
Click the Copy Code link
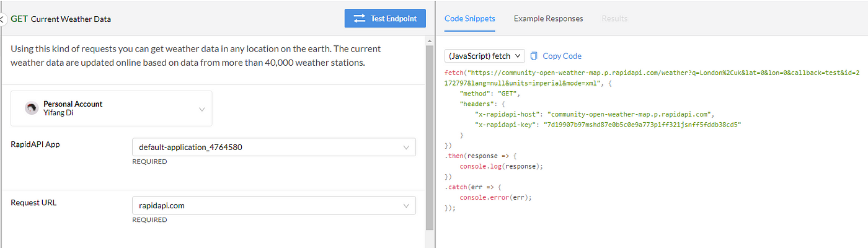click(x=562, y=56)
